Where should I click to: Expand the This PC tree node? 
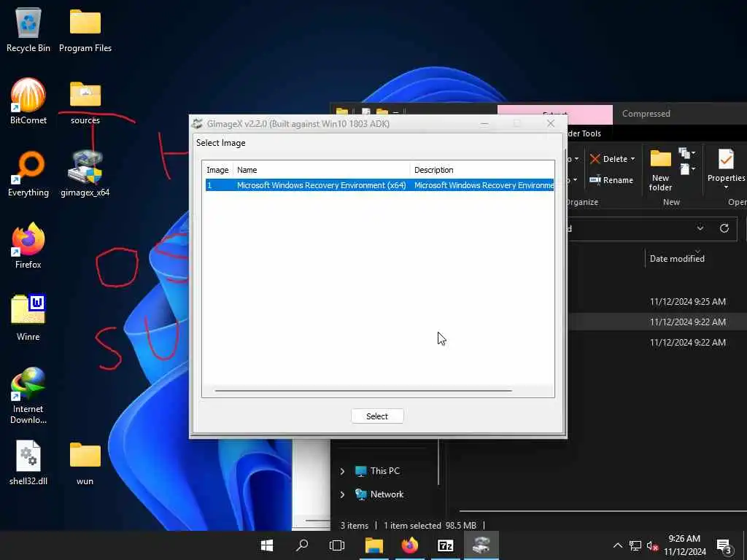tap(342, 471)
